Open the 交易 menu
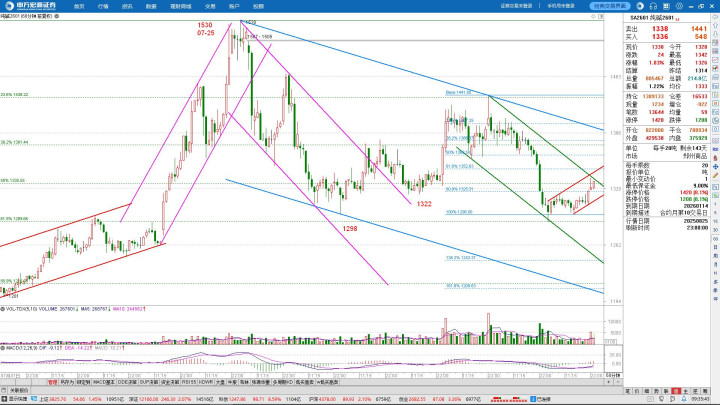 tap(210, 6)
